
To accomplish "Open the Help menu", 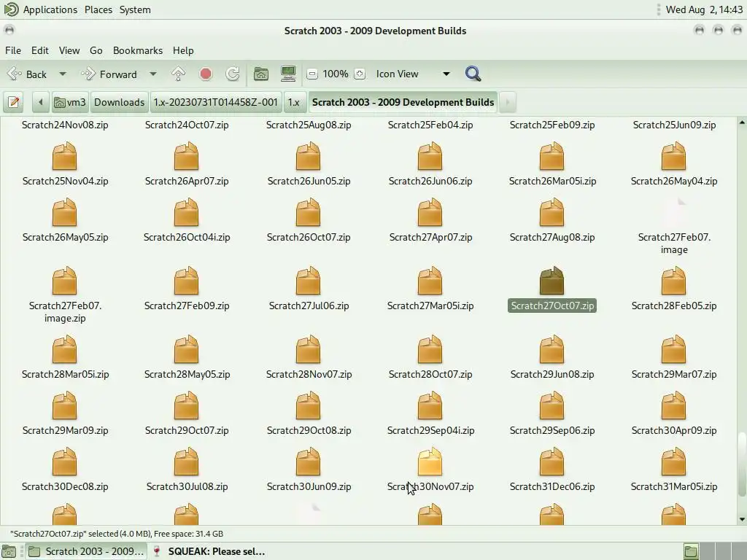I will [183, 50].
